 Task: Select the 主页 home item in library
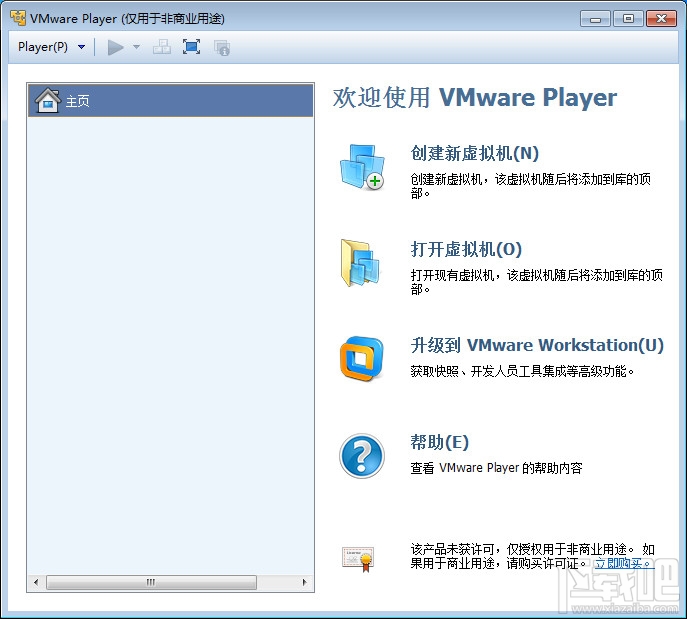coord(170,101)
